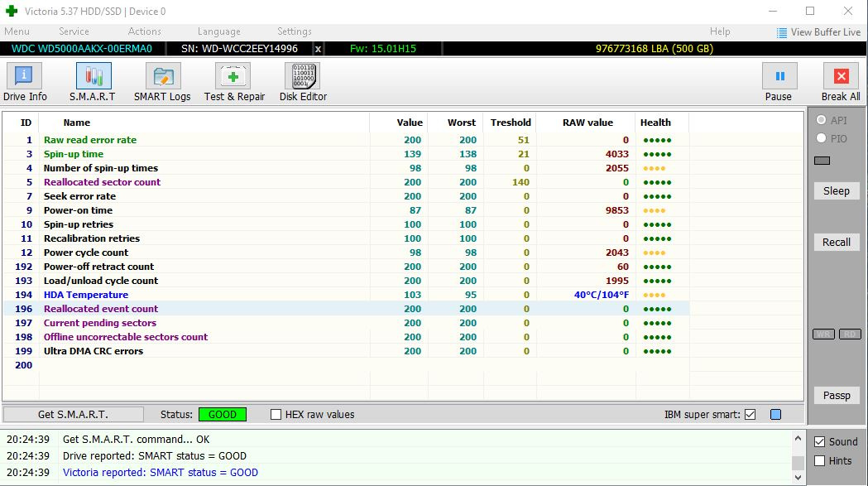The height and width of the screenshot is (486, 868).
Task: Open the Drive Info panel
Action: coord(25,83)
